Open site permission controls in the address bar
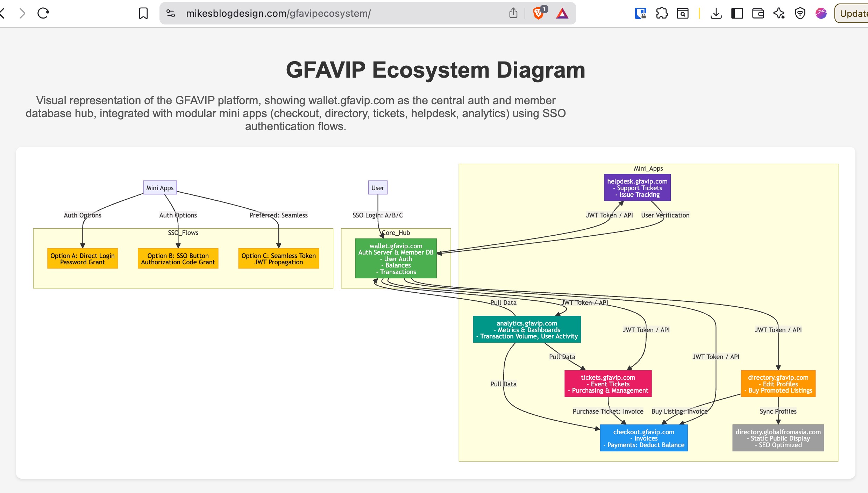The width and height of the screenshot is (868, 493). 170,13
